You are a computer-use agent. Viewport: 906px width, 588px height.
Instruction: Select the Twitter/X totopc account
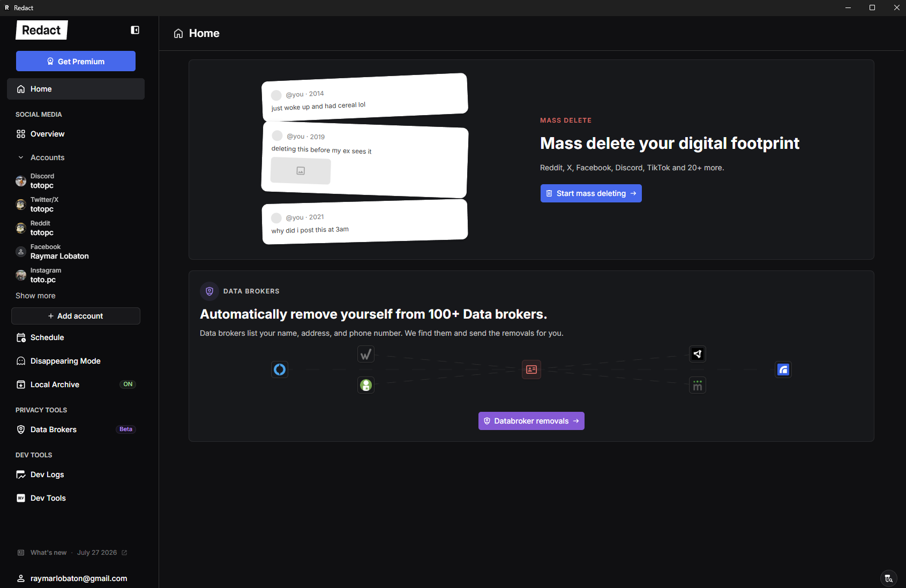[76, 205]
